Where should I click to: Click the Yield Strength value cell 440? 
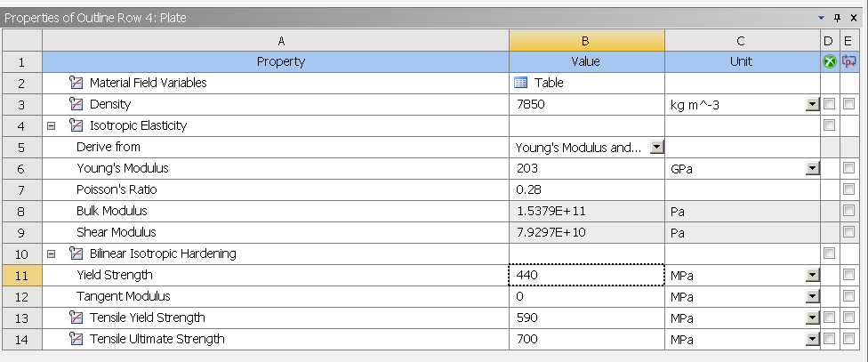[x=587, y=275]
